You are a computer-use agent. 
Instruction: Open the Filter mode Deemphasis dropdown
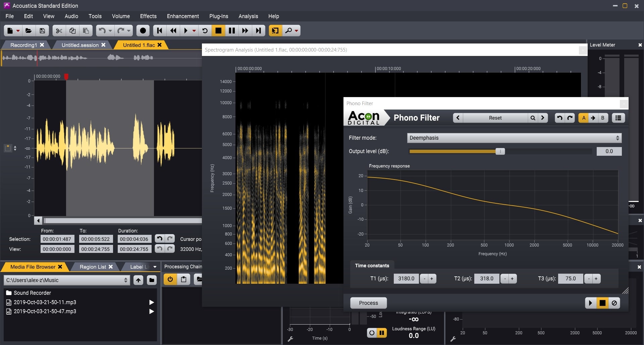point(514,138)
